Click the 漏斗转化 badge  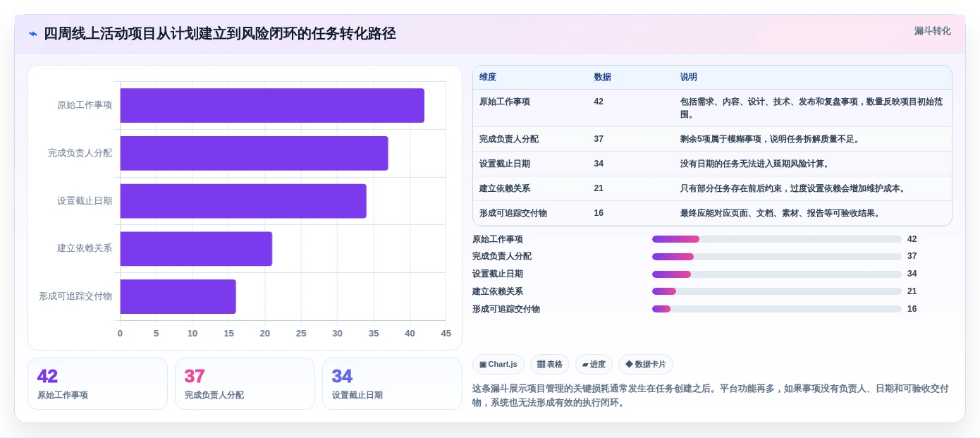click(x=932, y=31)
